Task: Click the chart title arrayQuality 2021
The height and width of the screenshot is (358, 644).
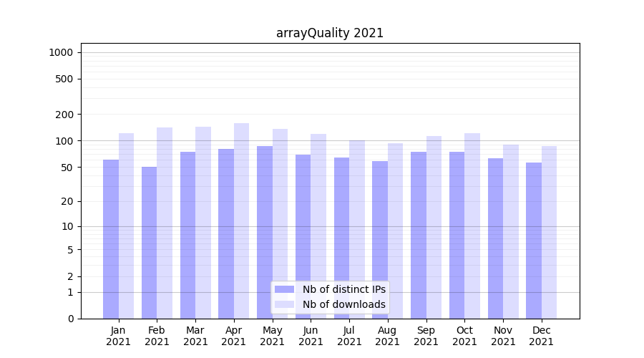Action: tap(330, 33)
